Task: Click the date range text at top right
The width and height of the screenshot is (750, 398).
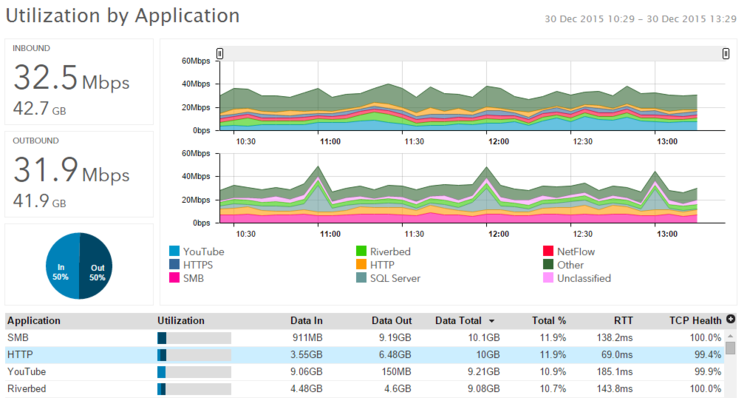Action: click(640, 19)
